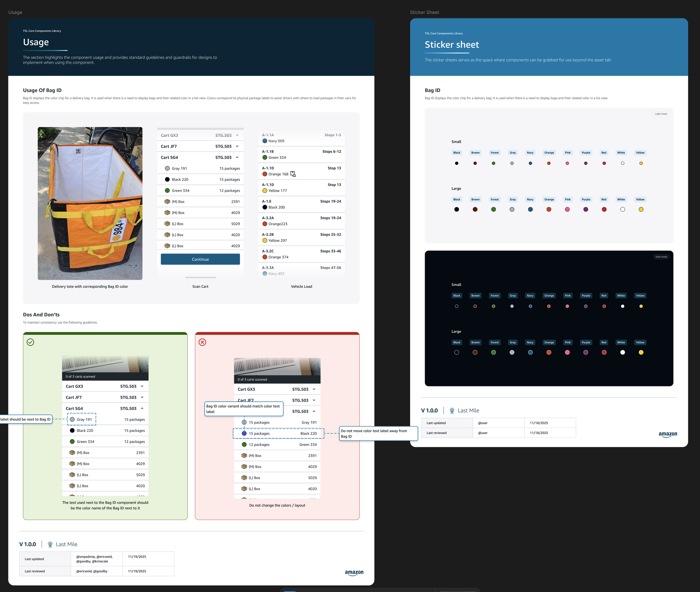Click 'Navy' label tag in Light mode Small row
The height and width of the screenshot is (592, 700).
coord(530,153)
